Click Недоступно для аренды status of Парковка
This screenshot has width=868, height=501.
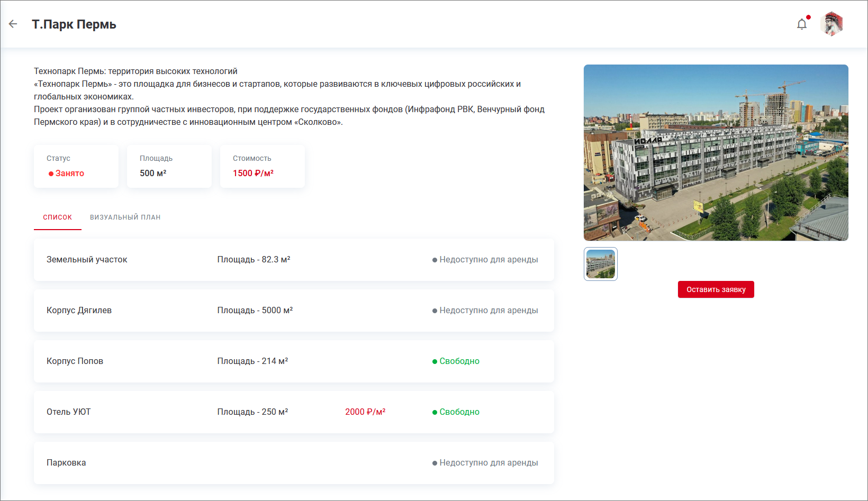click(488, 463)
